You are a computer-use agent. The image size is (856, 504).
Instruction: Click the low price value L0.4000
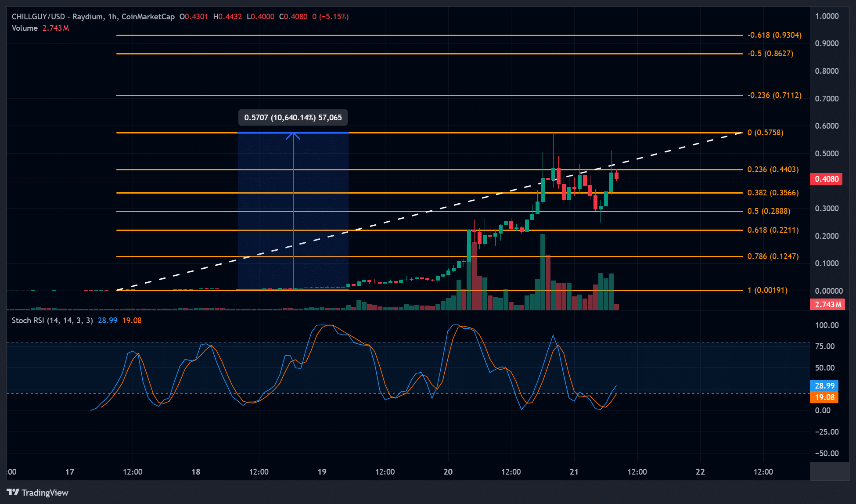[261, 17]
